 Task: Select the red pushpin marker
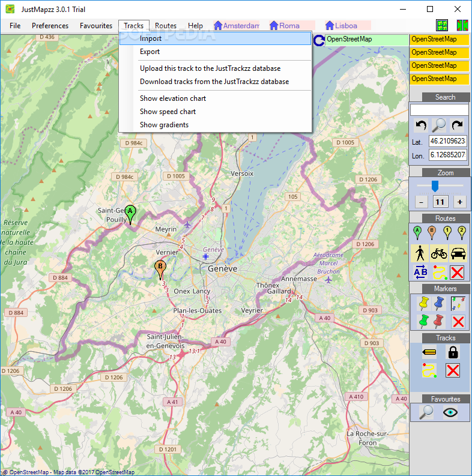tap(438, 322)
